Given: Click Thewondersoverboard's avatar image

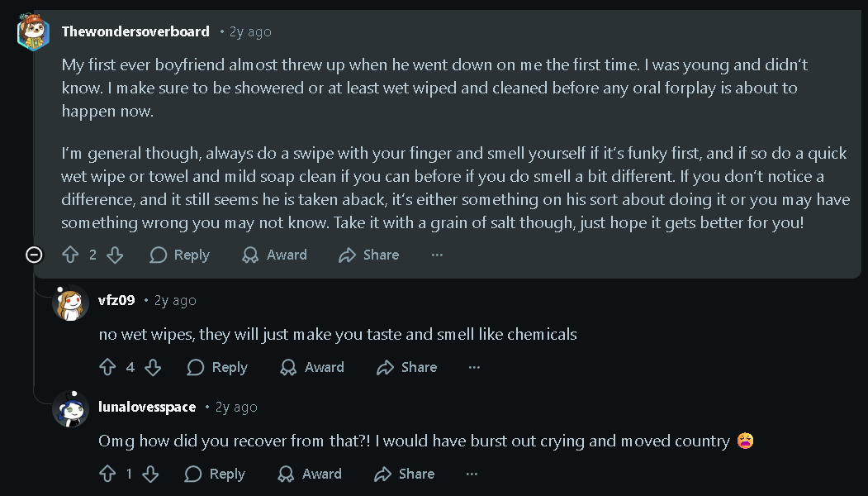Looking at the screenshot, I should click(34, 32).
